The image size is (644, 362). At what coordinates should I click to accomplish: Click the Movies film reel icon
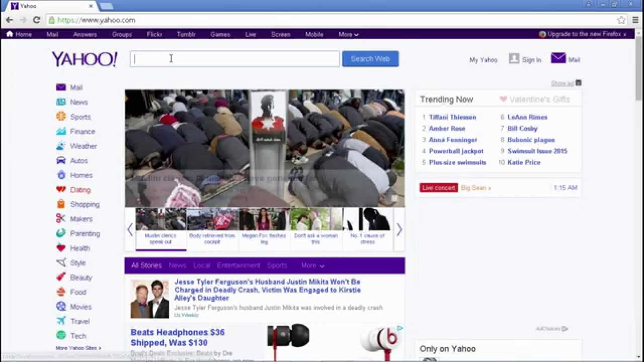coord(61,306)
